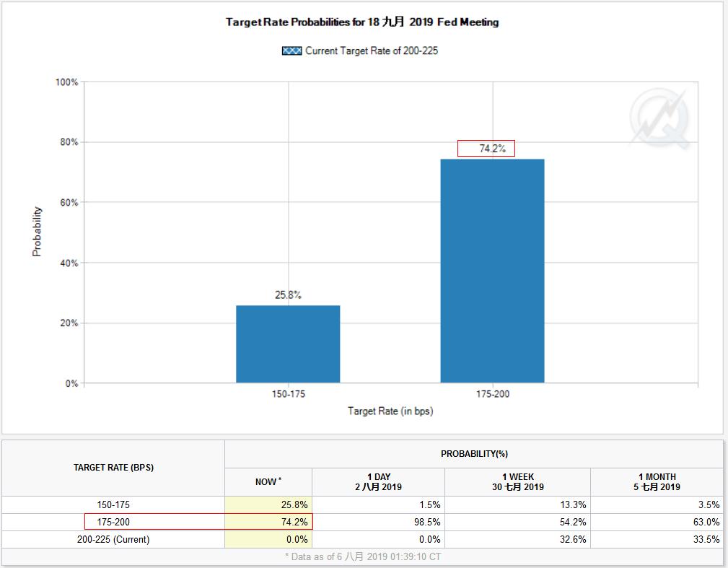Click the 'Target Rate (in bps)' axis title
Viewport: 728px width, 568px height.
pyautogui.click(x=390, y=411)
